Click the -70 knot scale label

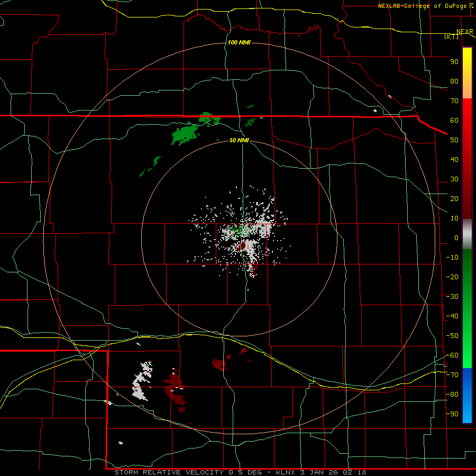[x=452, y=375]
